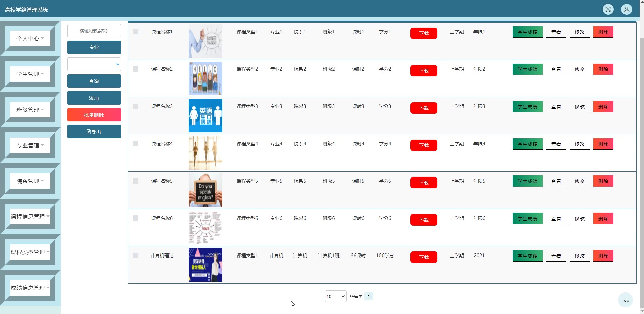Tick the checkbox for 课程名称1

click(x=136, y=32)
